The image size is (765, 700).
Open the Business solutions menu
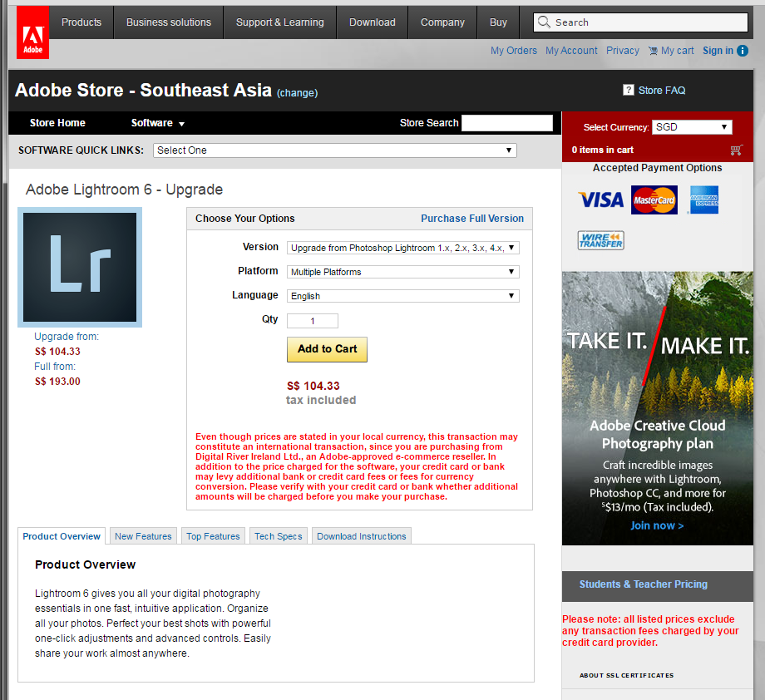[169, 22]
